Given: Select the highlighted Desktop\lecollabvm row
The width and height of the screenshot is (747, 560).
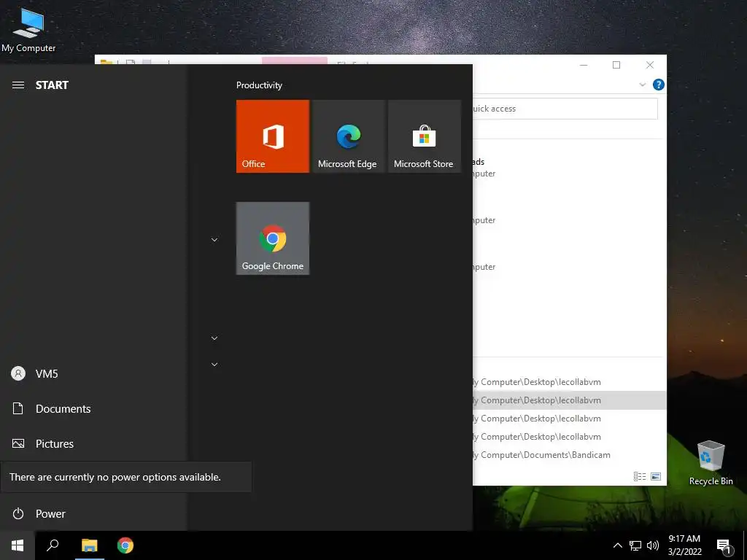Looking at the screenshot, I should [569, 400].
